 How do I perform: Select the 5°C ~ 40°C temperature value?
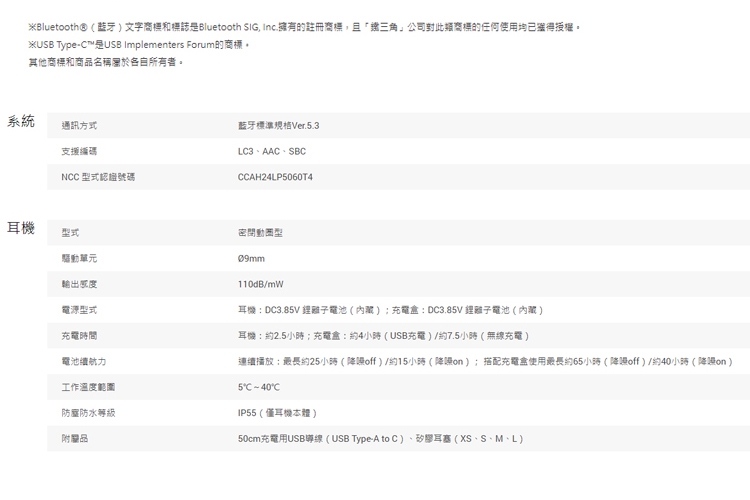(x=259, y=386)
